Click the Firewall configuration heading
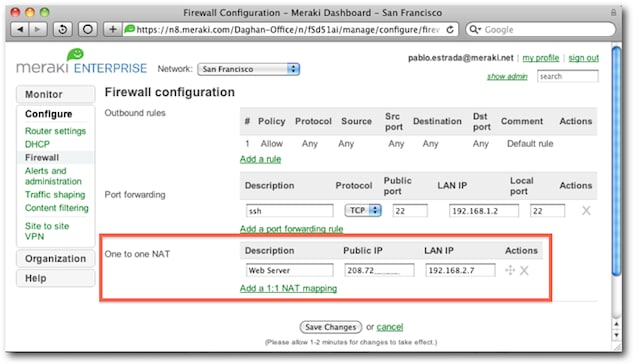Screen dimensions: 638x364 coord(170,92)
